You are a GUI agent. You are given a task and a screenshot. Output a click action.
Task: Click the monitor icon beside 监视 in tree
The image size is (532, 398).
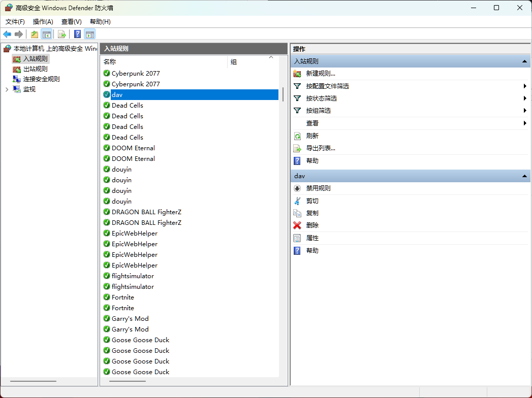17,89
